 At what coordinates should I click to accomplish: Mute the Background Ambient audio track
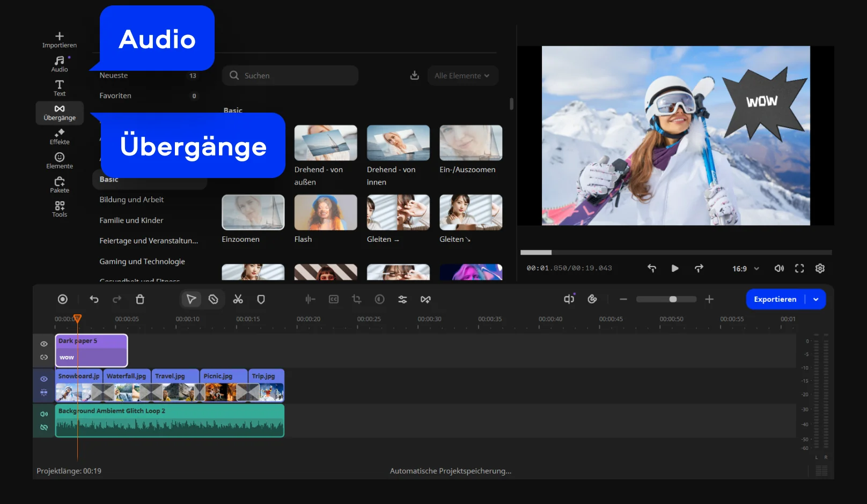tap(44, 414)
